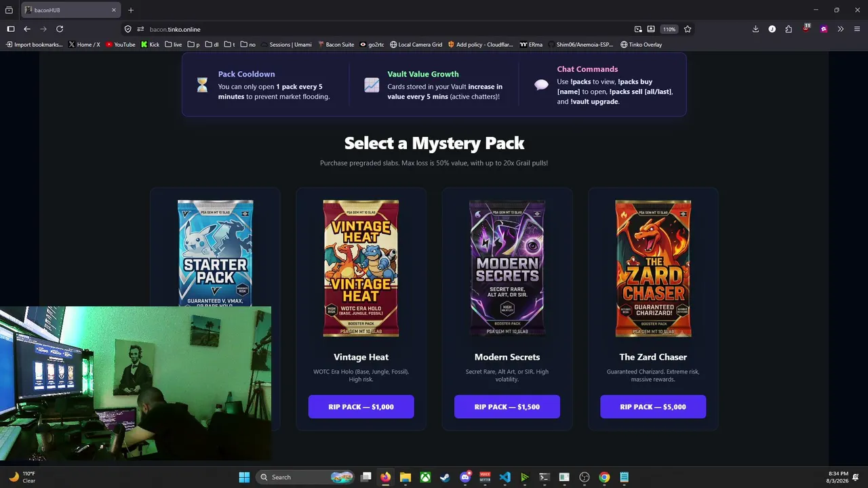Open the weather widget showing 110°F
Screen dimensions: 868x488
click(22, 477)
